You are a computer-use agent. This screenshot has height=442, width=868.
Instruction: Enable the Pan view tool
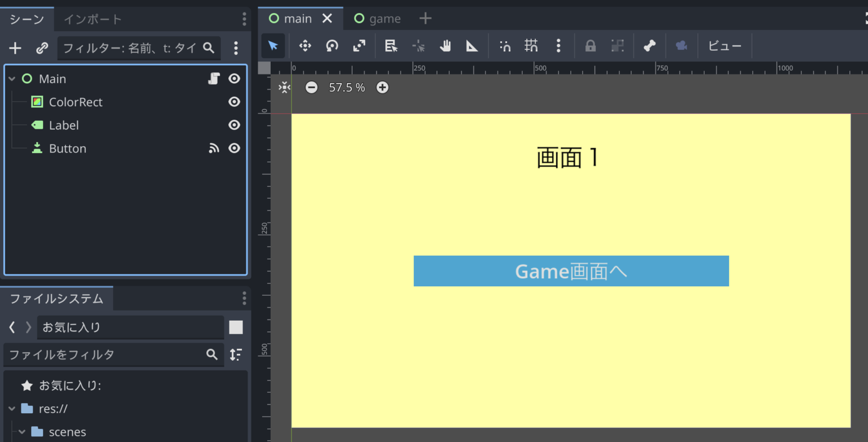tap(445, 46)
